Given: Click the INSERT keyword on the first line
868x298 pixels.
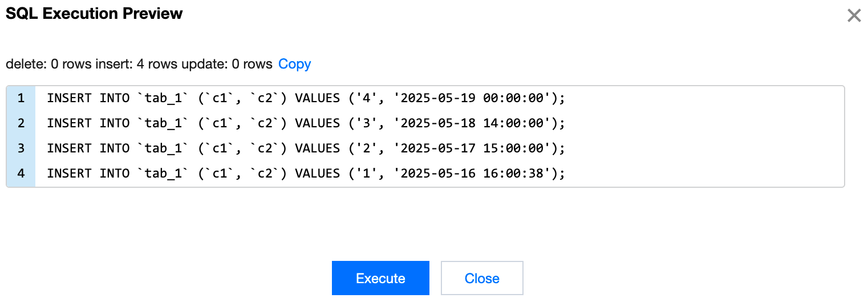Looking at the screenshot, I should 69,98.
